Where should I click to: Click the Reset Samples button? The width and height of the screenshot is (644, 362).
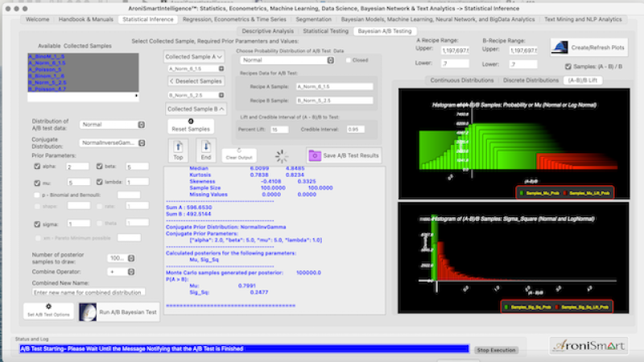pyautogui.click(x=191, y=125)
